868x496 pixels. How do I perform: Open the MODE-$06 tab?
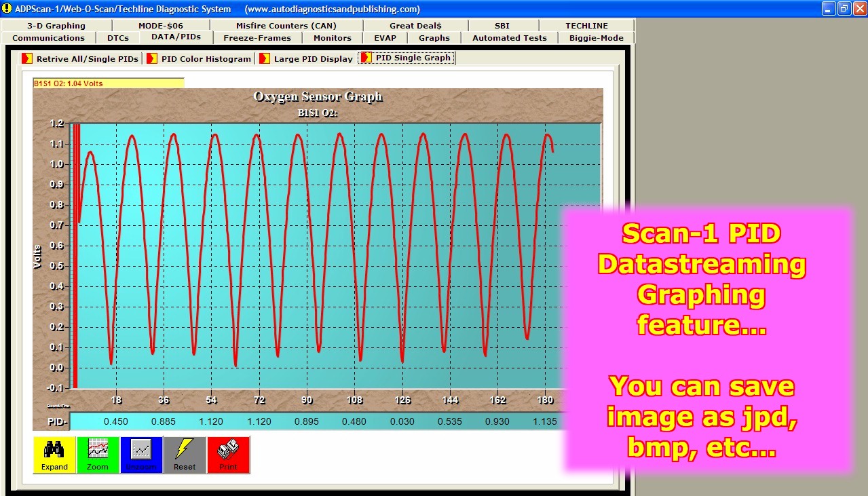tap(160, 26)
